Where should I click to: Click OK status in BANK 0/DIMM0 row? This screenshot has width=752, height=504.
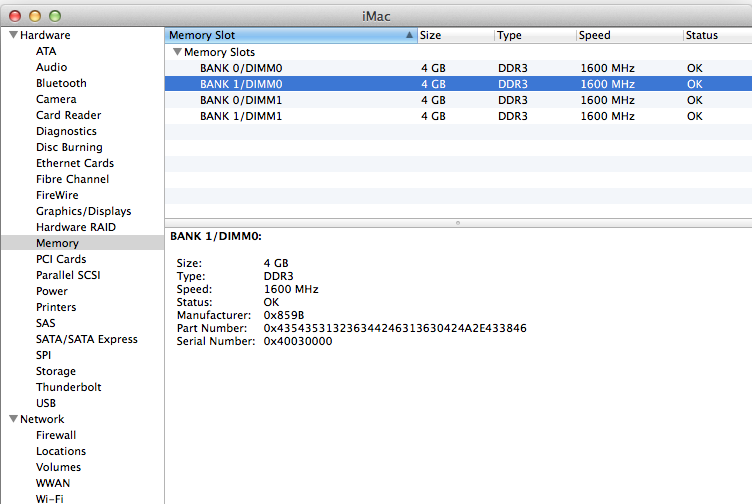[694, 68]
